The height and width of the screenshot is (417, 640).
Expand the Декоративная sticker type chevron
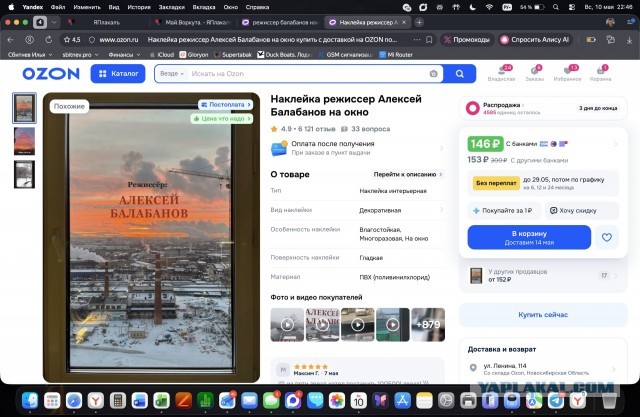pos(441,210)
